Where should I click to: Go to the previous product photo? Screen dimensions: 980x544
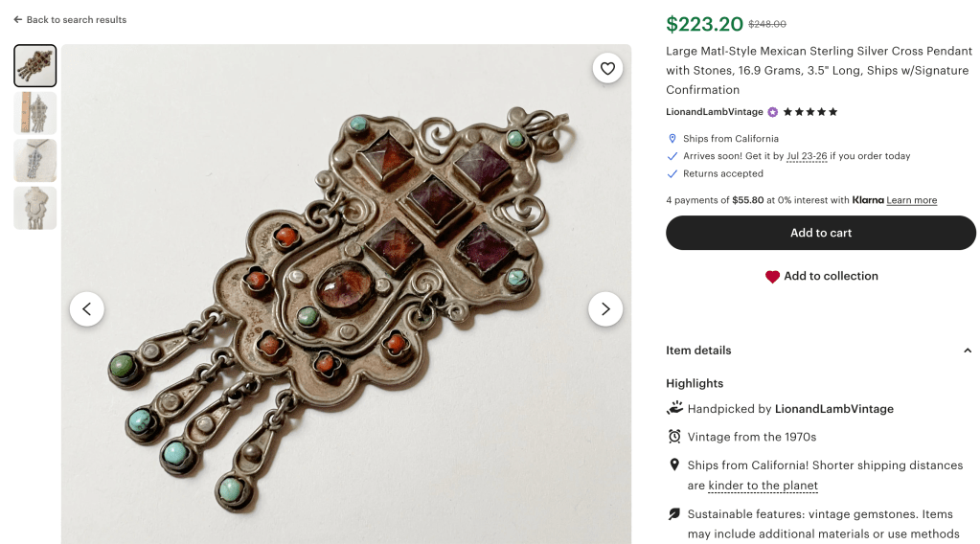(x=87, y=308)
